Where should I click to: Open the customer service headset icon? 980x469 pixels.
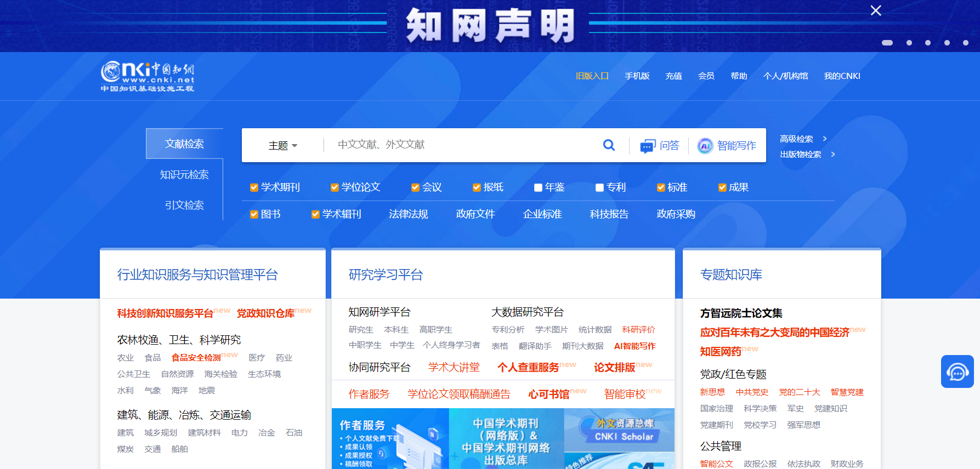point(958,371)
